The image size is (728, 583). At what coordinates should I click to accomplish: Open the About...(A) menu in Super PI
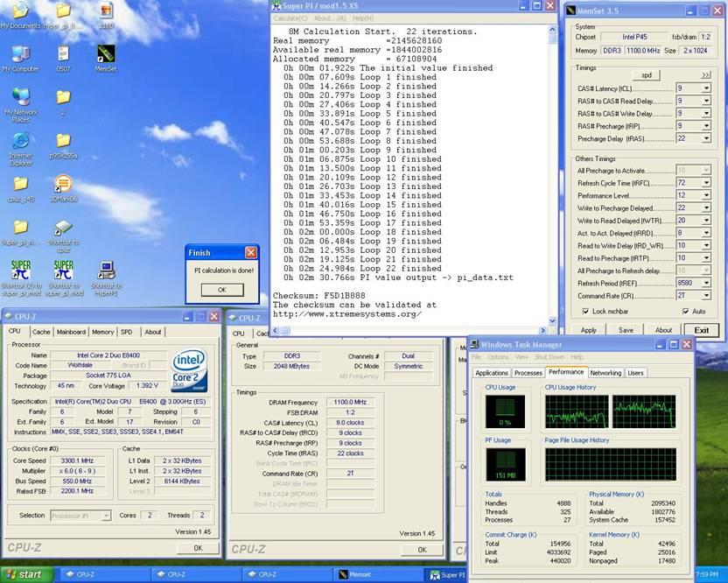coord(330,18)
